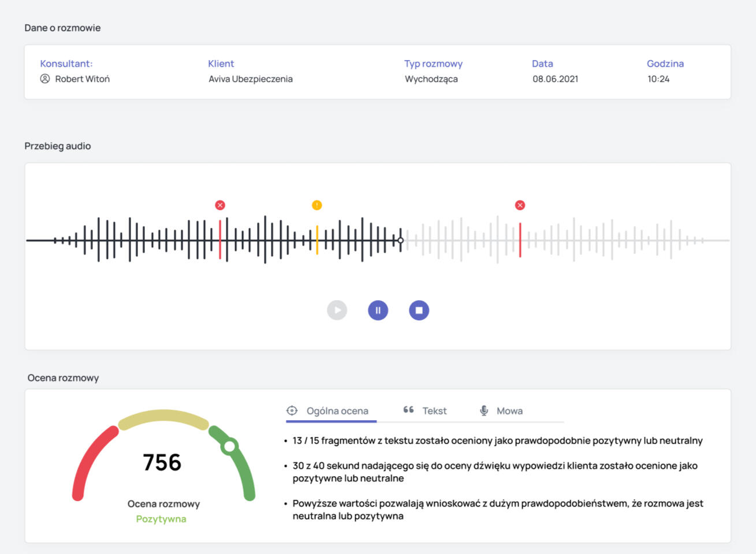Click the 756 score value
The width and height of the screenshot is (756, 554).
[x=162, y=462]
